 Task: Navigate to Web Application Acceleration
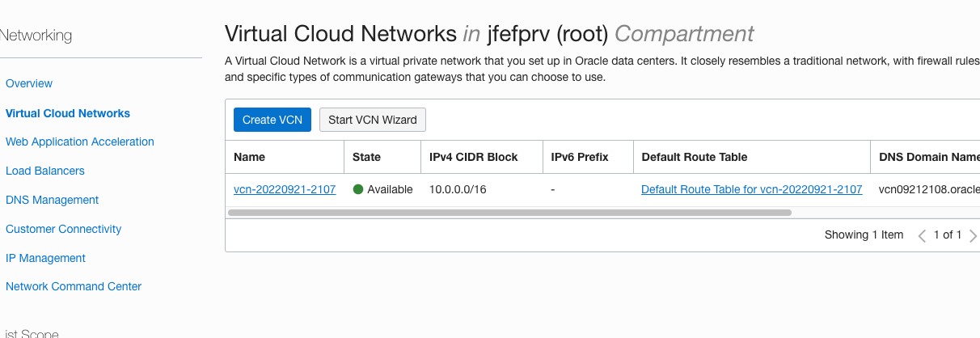click(x=80, y=142)
